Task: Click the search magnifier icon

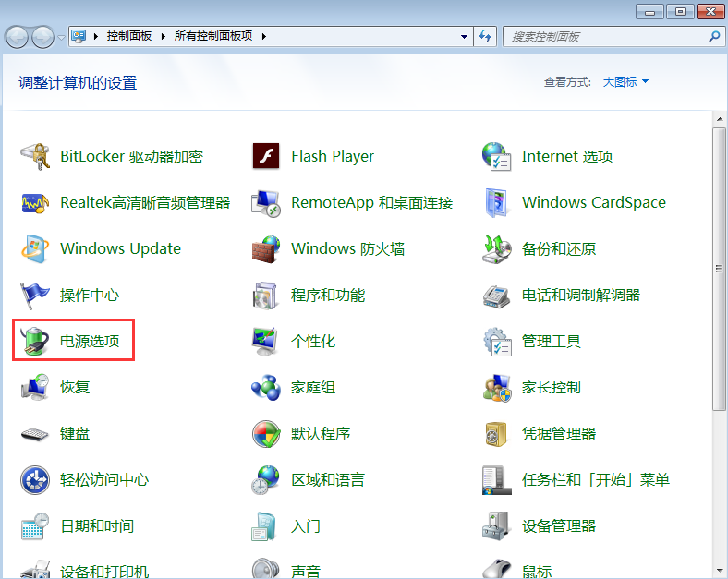Action: [x=714, y=36]
